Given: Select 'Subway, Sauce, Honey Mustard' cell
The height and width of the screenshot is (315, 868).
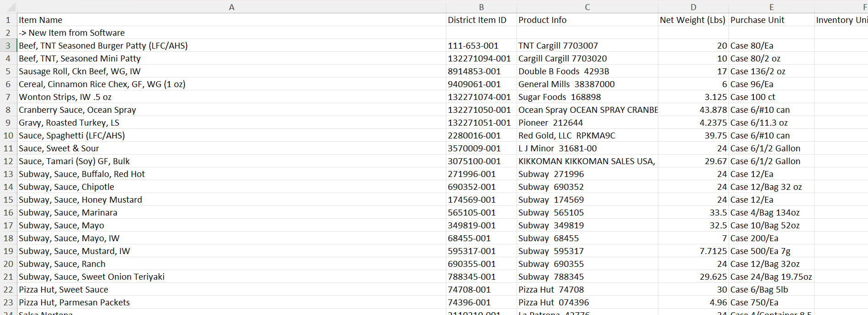Looking at the screenshot, I should click(x=232, y=199).
